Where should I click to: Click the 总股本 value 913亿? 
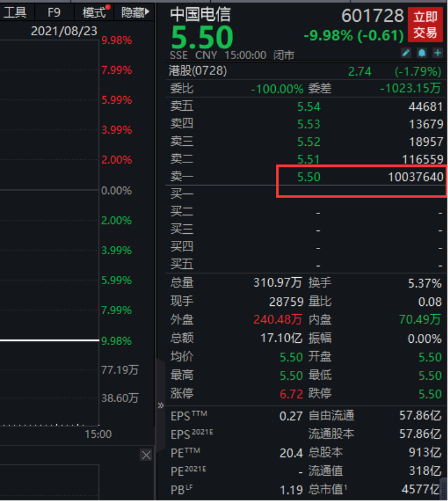pyautogui.click(x=425, y=452)
